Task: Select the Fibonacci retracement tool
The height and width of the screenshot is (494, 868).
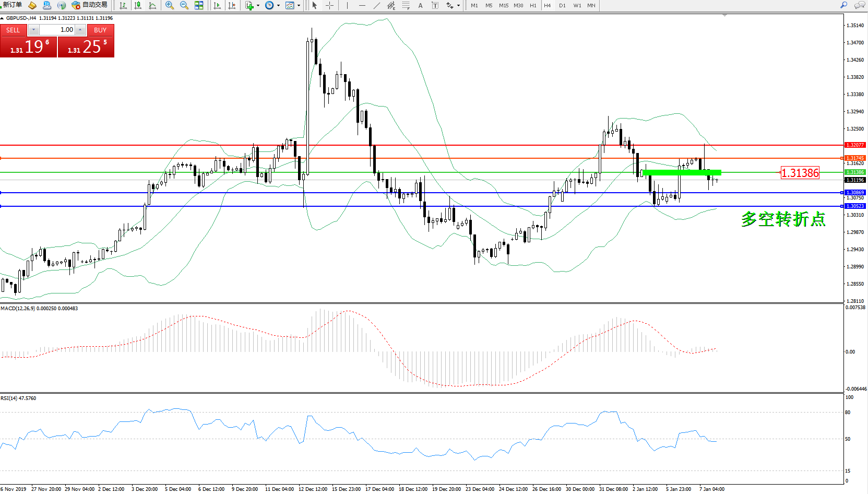Action: pyautogui.click(x=406, y=5)
